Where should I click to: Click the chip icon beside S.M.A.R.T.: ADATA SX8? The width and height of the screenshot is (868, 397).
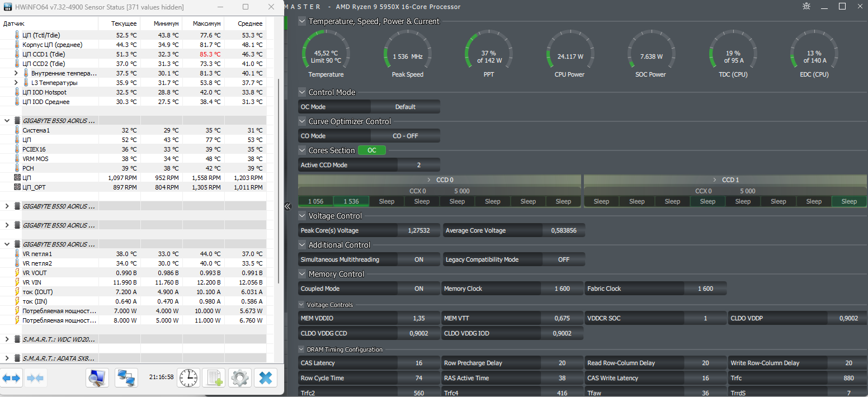click(17, 358)
